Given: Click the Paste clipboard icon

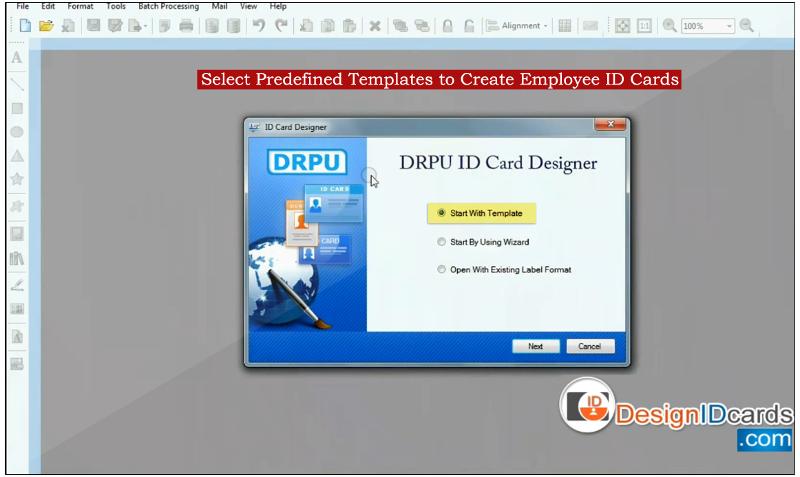Looking at the screenshot, I should pos(349,26).
